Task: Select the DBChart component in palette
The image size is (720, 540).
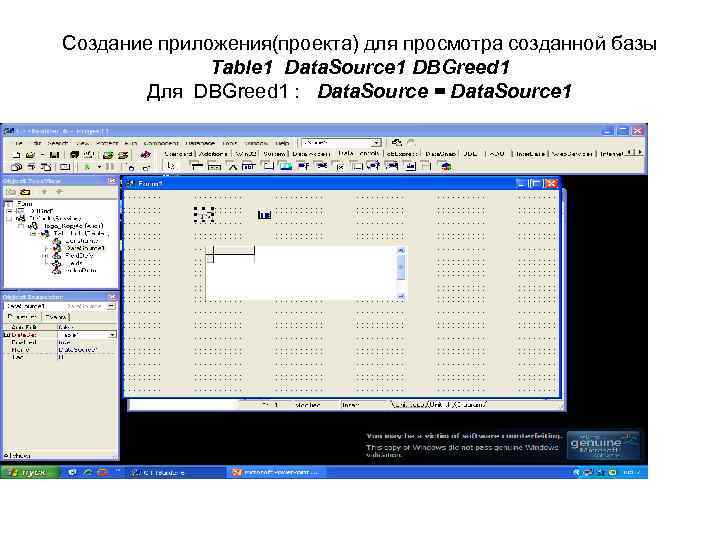Action: (446, 167)
